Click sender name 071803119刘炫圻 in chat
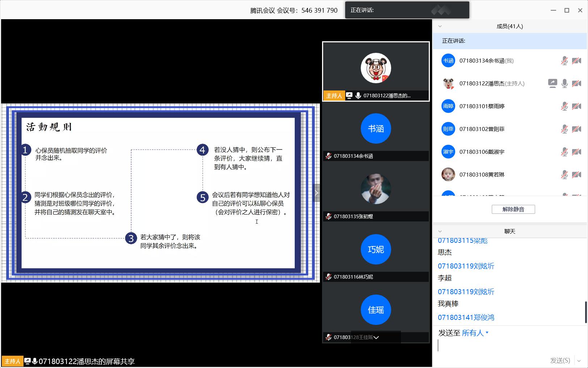588x368 pixels. pos(466,266)
